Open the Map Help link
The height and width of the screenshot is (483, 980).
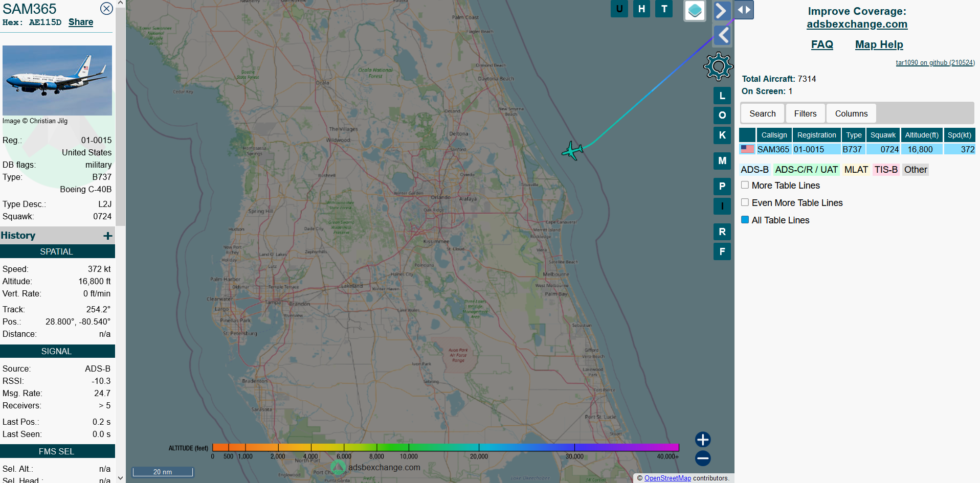[879, 44]
